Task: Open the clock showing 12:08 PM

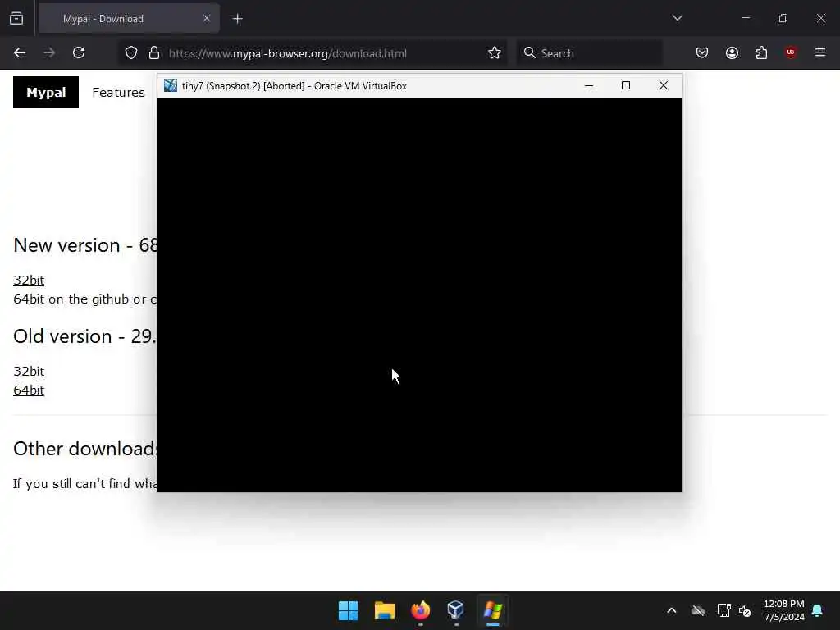Action: tap(783, 610)
